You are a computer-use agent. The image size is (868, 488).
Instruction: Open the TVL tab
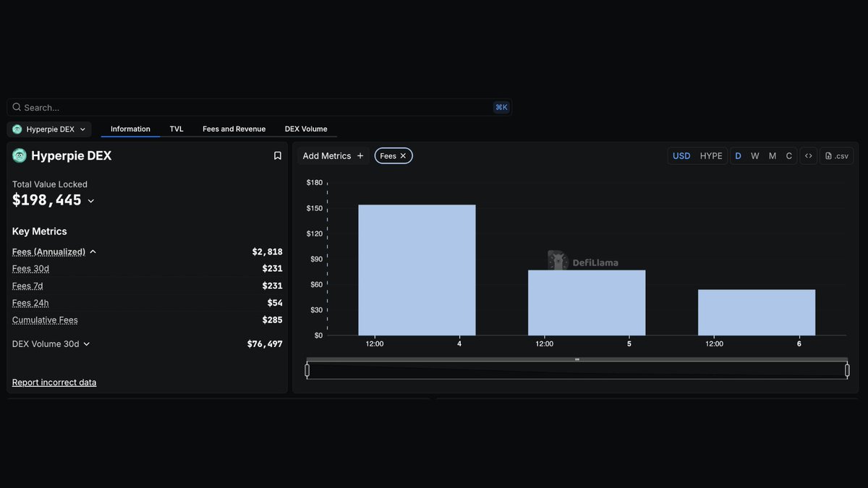[176, 129]
